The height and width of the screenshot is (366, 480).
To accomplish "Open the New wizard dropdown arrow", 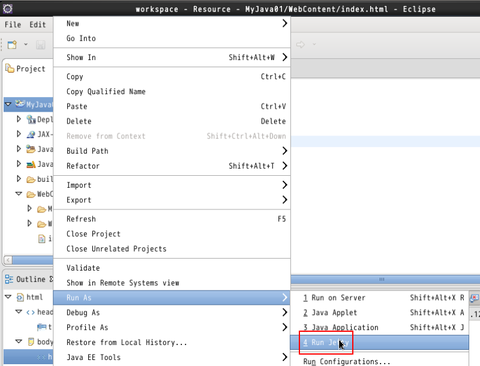I will (26, 44).
